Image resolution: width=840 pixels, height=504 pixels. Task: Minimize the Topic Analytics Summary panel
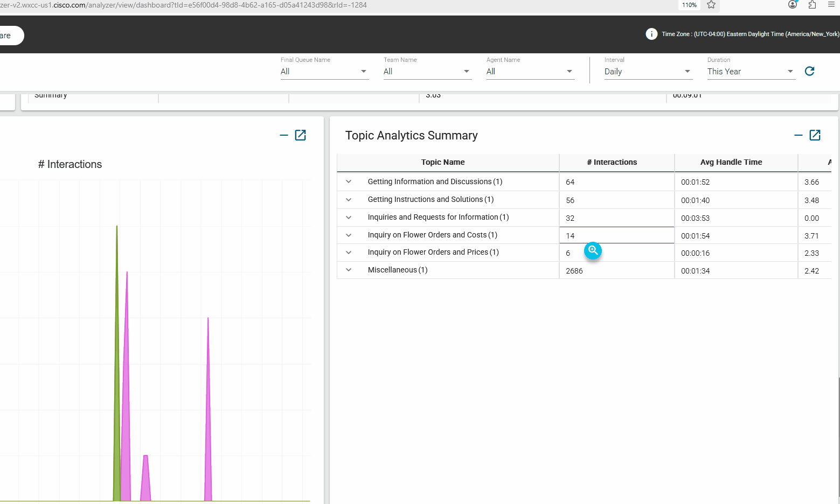(798, 135)
